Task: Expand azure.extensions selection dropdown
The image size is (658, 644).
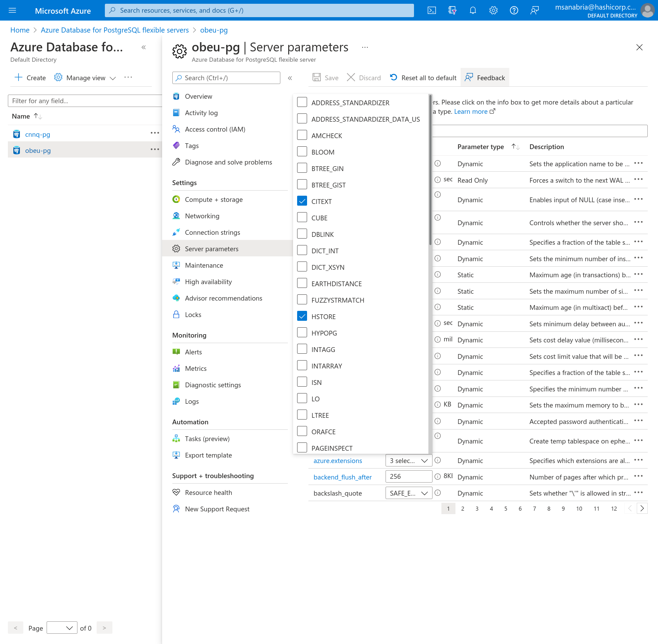Action: click(409, 461)
